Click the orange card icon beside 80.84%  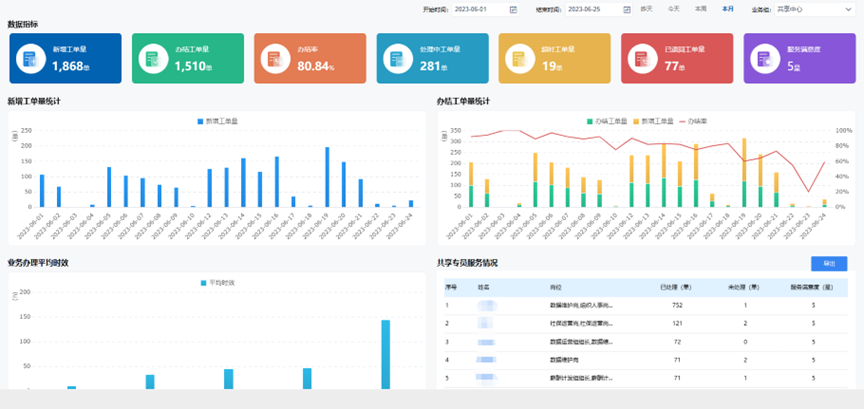[x=276, y=58]
